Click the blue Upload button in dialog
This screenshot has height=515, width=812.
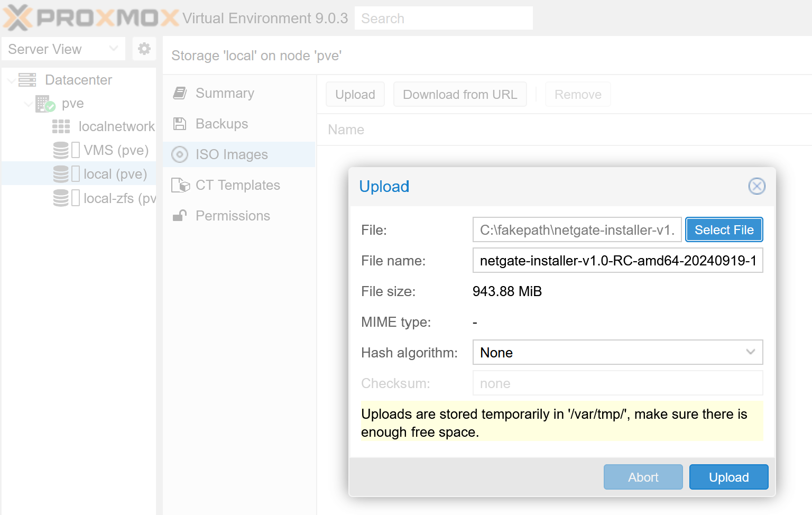click(x=729, y=477)
